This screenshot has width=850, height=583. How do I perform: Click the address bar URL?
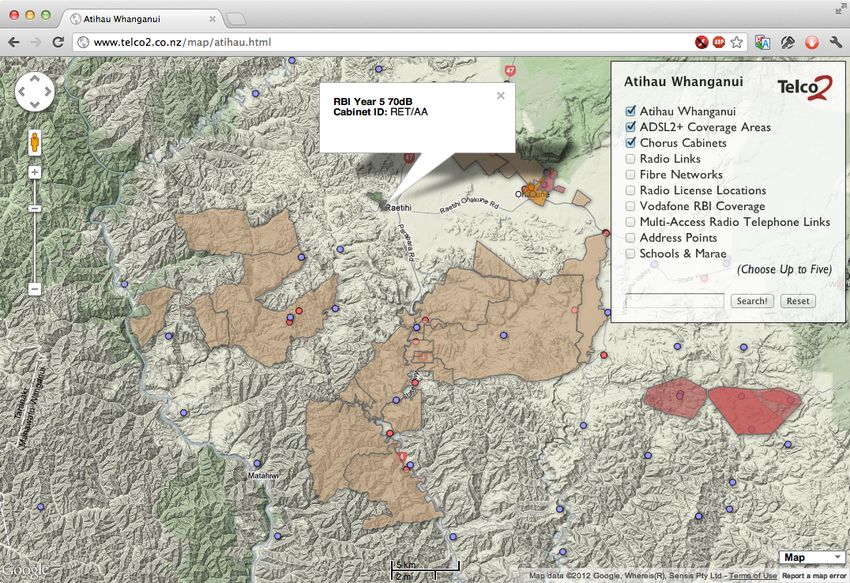[x=182, y=42]
